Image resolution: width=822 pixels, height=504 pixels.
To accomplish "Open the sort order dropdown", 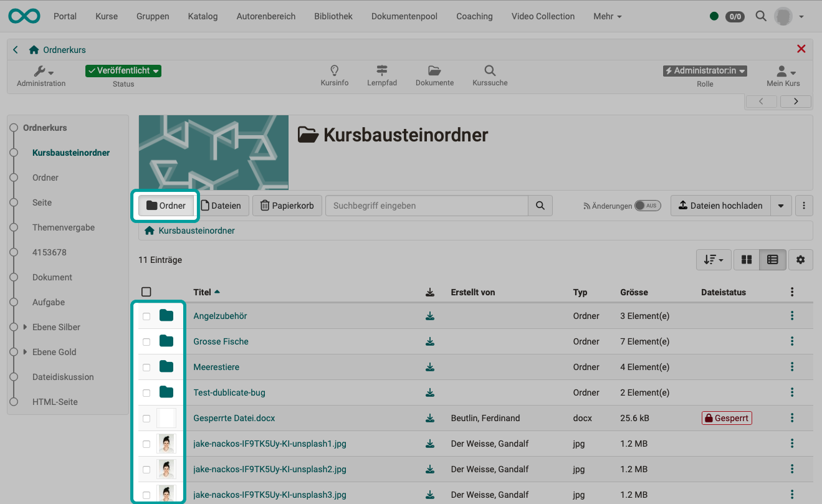I will point(713,260).
